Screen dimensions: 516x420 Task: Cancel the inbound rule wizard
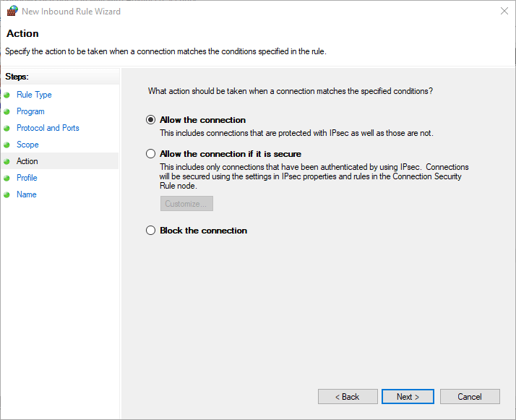pyautogui.click(x=470, y=397)
